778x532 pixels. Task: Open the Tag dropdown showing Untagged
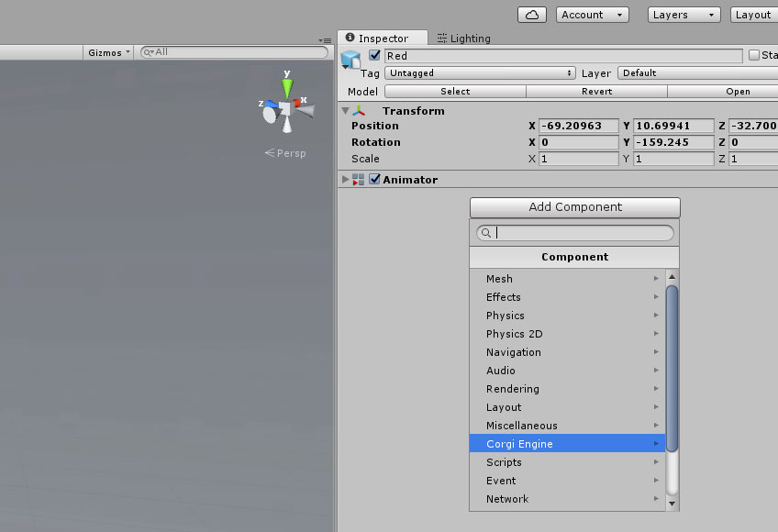tap(480, 73)
